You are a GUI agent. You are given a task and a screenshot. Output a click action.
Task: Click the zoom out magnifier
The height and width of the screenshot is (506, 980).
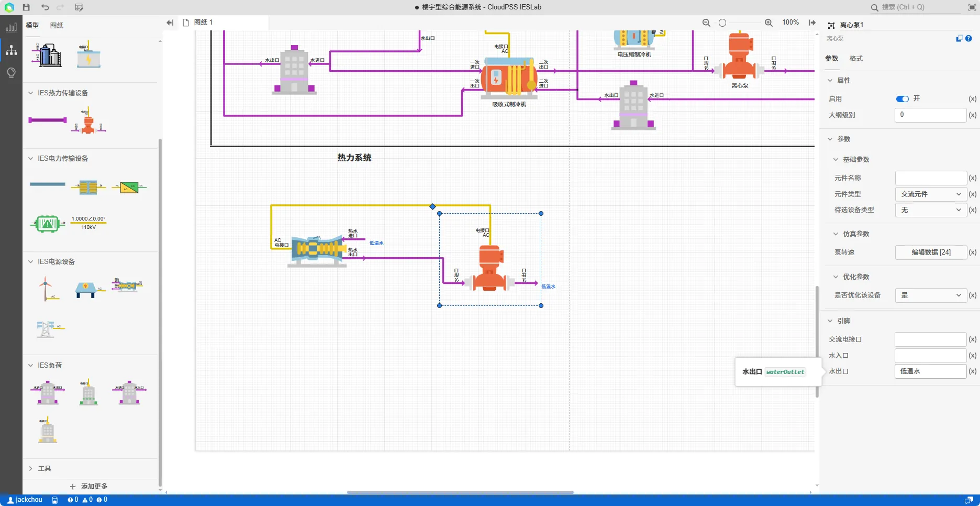pos(706,23)
